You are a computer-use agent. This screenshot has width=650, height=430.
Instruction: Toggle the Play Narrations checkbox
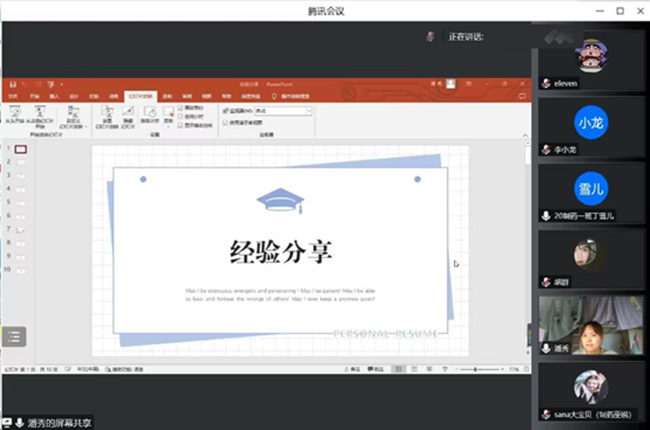click(x=181, y=107)
